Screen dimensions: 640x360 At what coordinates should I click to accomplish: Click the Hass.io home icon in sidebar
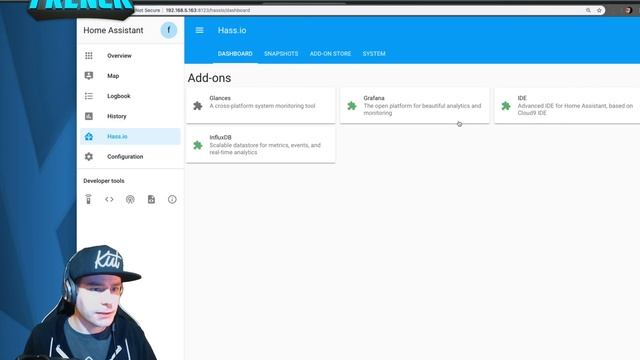coord(89,136)
